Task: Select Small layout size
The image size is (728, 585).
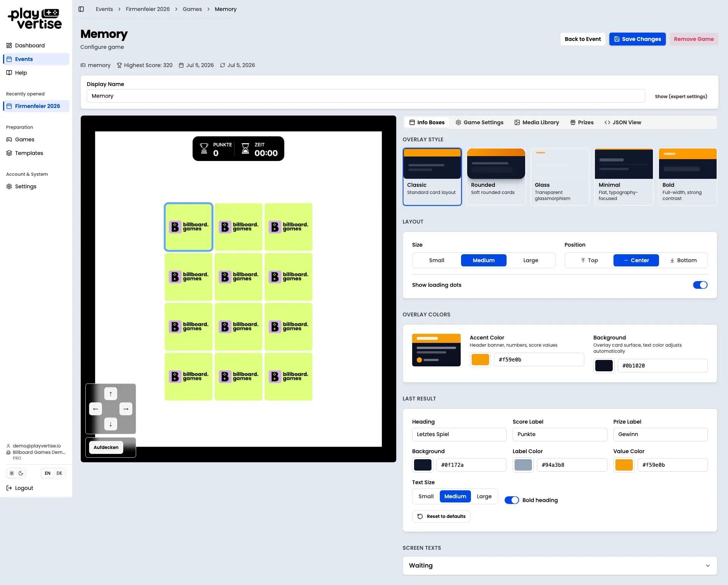Action: [x=436, y=260]
